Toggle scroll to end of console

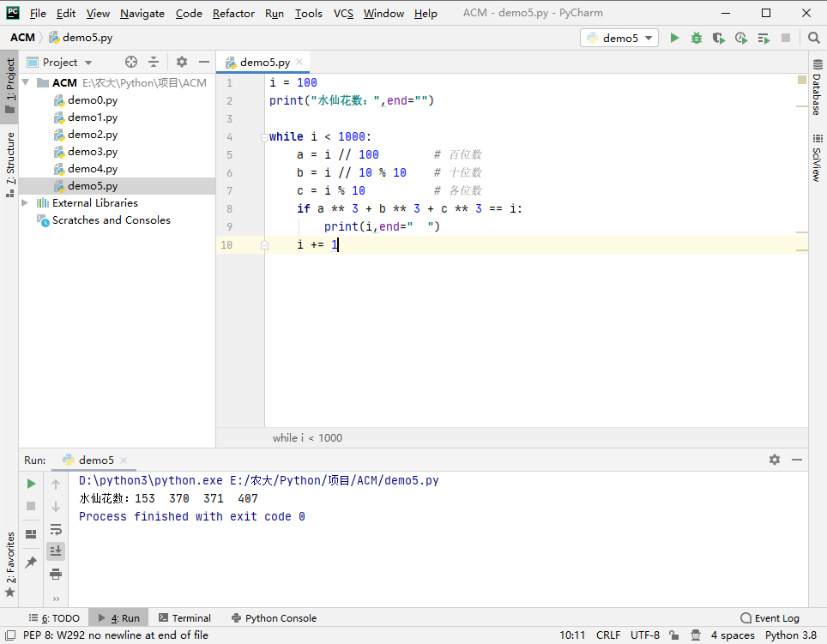pos(56,551)
